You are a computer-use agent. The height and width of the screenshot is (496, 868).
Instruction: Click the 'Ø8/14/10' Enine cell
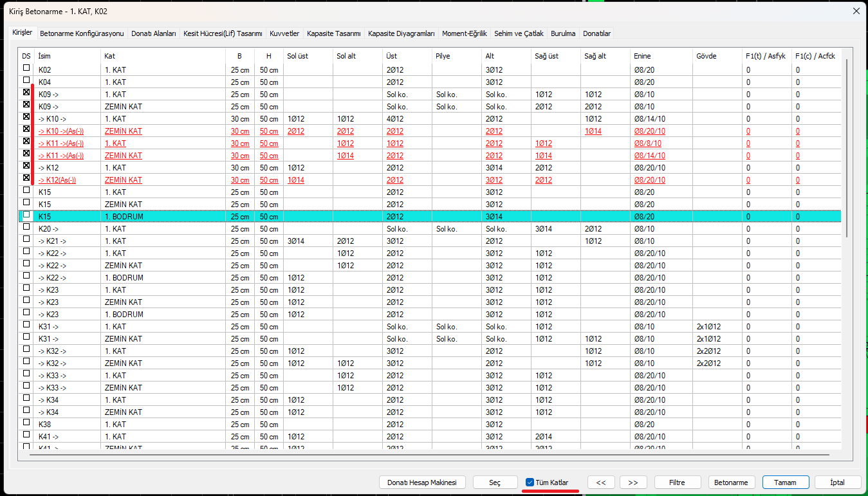[649, 119]
